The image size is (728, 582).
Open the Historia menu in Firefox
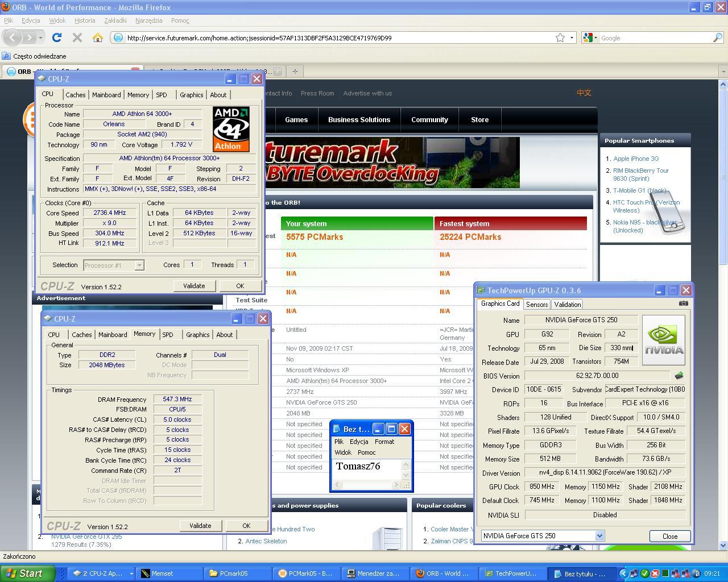coord(85,20)
